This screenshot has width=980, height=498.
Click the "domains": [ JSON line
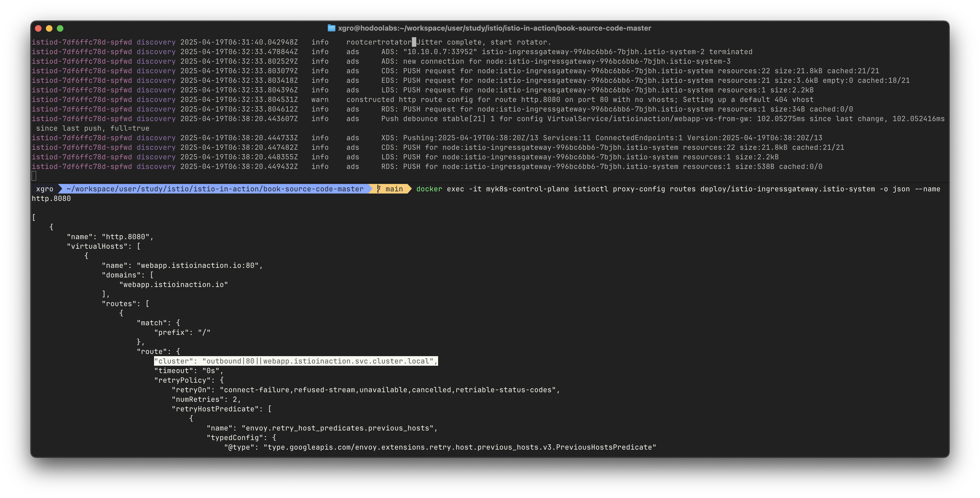128,275
